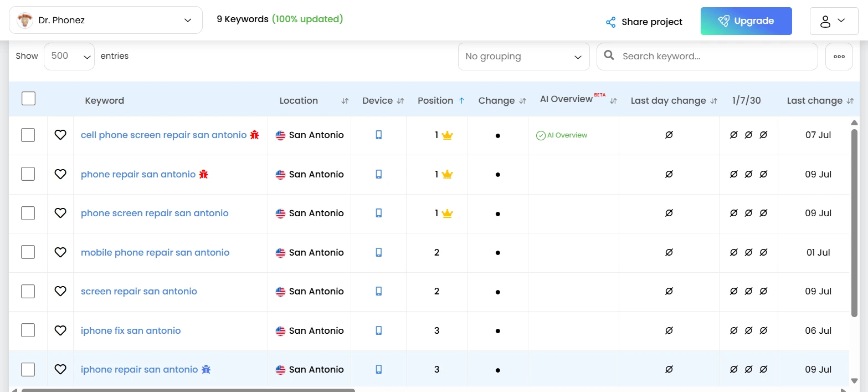Sort by Change column arrows

click(x=522, y=101)
